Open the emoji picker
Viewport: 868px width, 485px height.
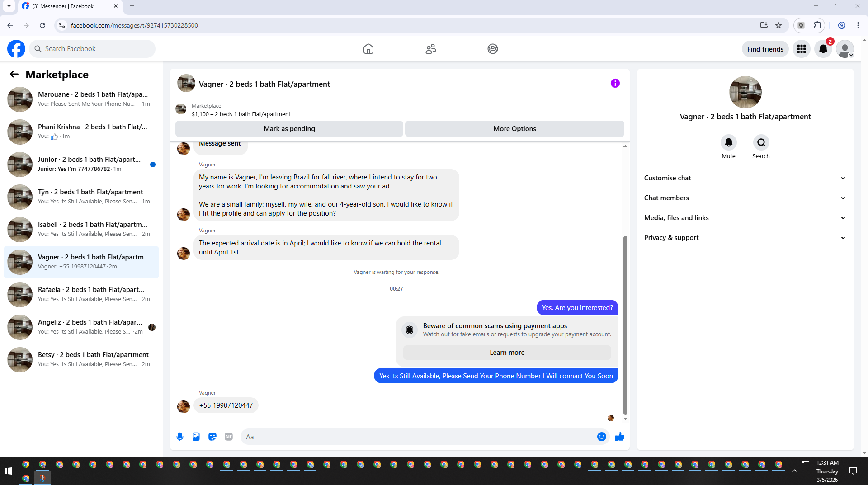point(602,437)
